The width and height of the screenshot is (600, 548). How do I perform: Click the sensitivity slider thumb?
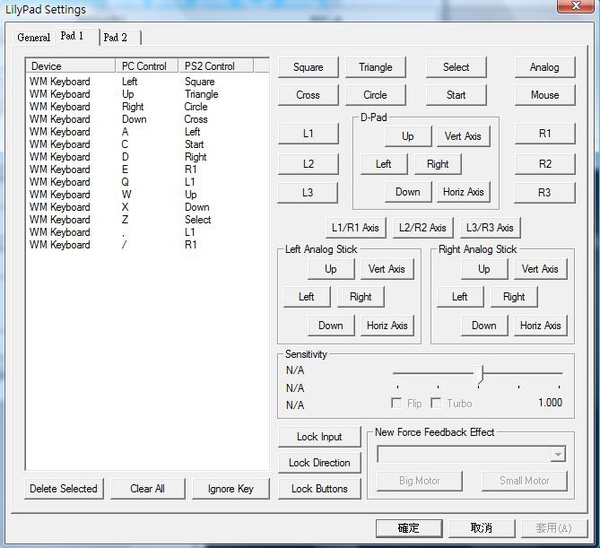[x=479, y=374]
